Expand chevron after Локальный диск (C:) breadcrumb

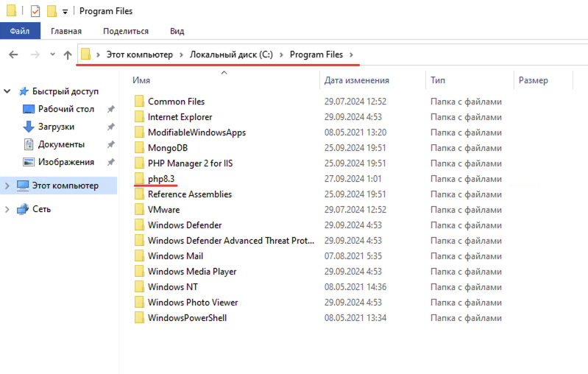(281, 54)
